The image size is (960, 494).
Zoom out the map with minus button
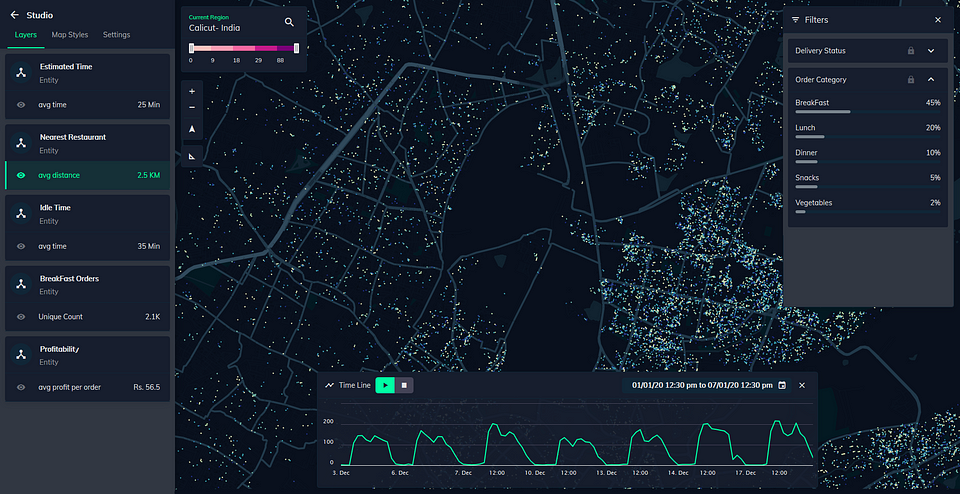click(x=192, y=108)
